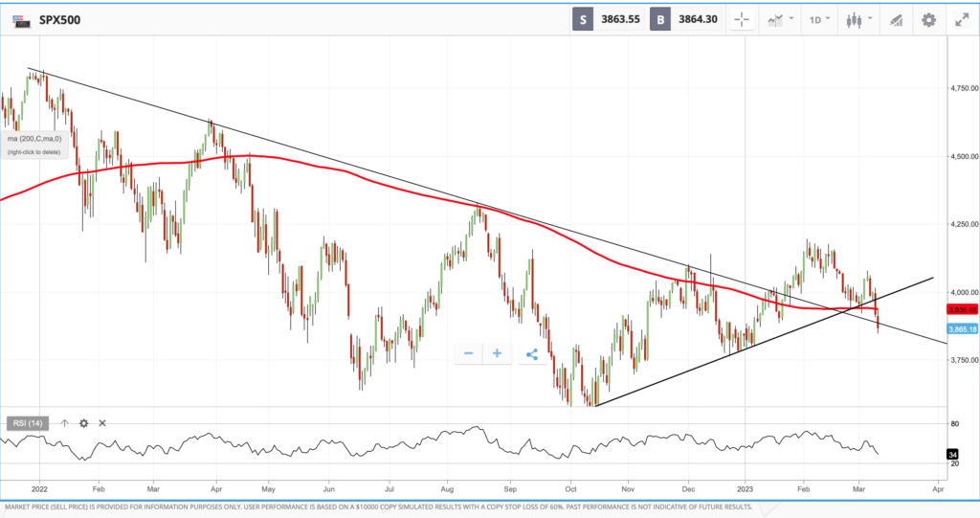980x518 pixels.
Task: Zoom out with the minus button
Action: pyautogui.click(x=469, y=353)
